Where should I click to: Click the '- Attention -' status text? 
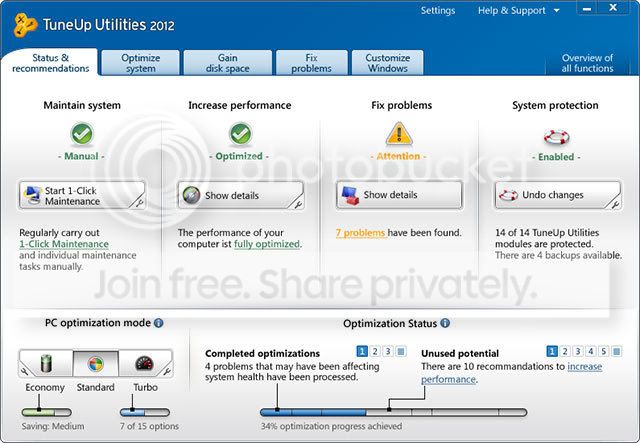coord(398,156)
